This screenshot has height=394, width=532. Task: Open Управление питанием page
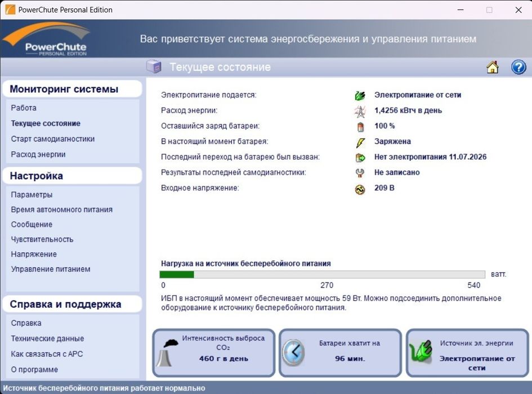point(51,269)
